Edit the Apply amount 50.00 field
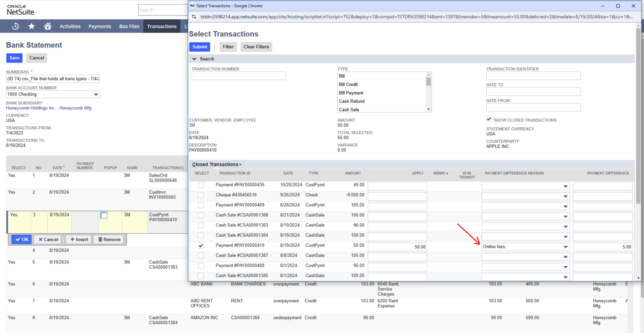The width and height of the screenshot is (644, 333). [397, 247]
